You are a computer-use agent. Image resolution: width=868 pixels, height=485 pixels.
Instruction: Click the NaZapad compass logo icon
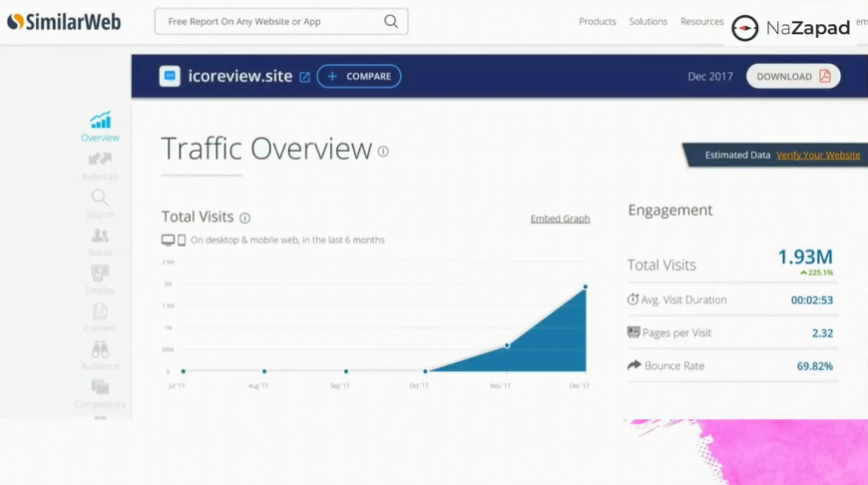click(x=744, y=28)
